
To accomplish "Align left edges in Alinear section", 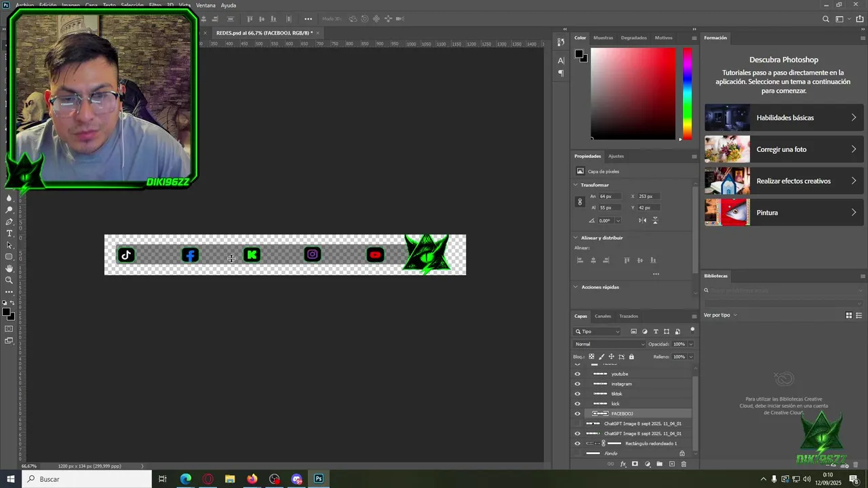I will click(580, 260).
